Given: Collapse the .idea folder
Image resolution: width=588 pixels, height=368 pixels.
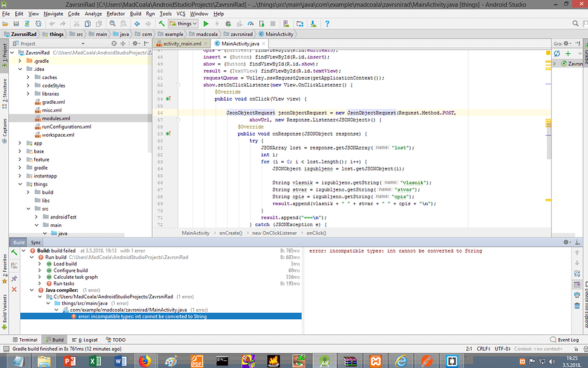Looking at the screenshot, I should [20, 69].
